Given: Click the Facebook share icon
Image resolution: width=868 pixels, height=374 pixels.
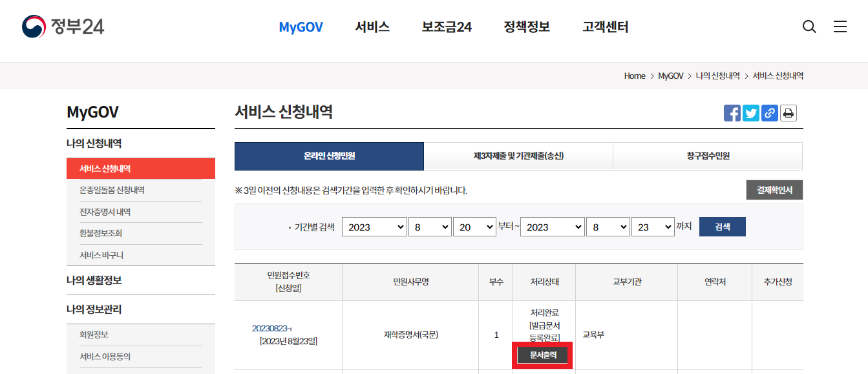Looking at the screenshot, I should click(x=732, y=112).
